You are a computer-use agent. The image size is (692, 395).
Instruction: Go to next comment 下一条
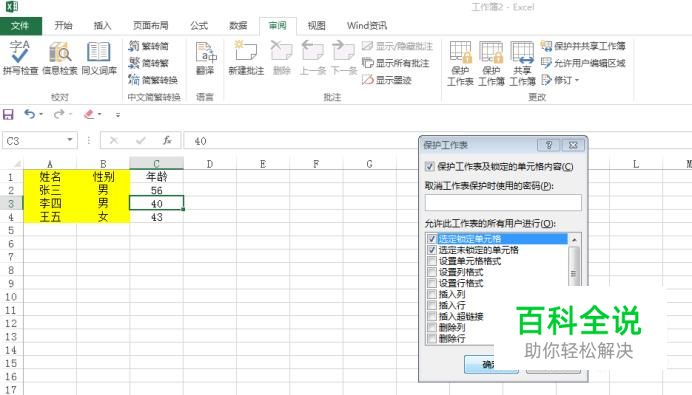coord(344,57)
